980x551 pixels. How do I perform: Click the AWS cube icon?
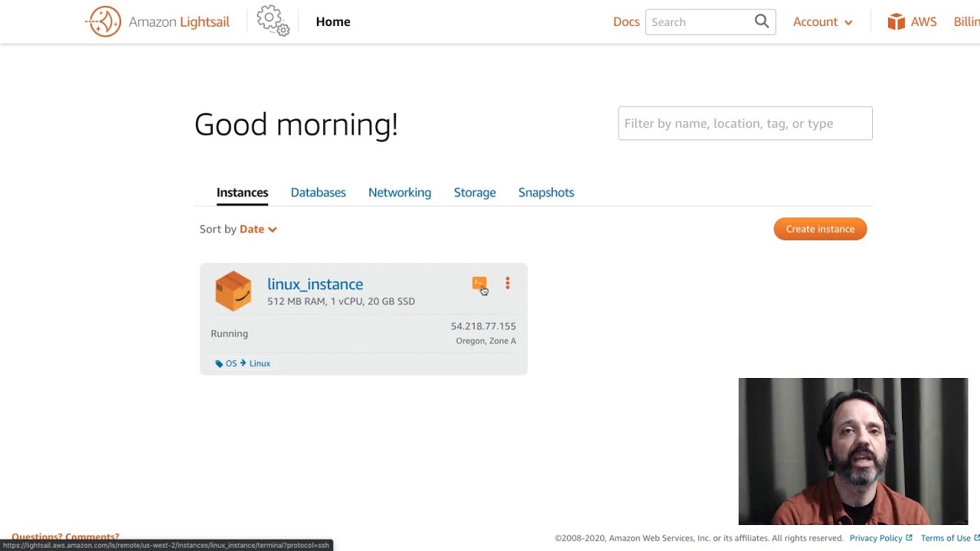(896, 21)
